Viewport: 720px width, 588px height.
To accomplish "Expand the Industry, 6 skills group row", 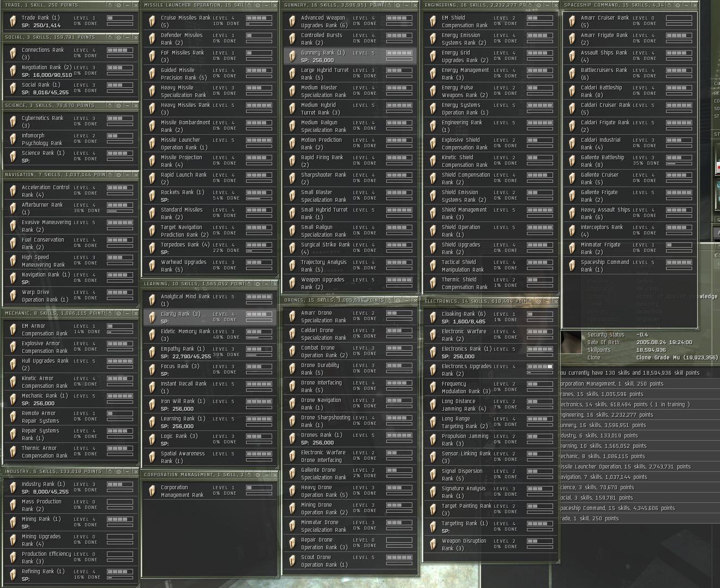I will click(x=639, y=435).
